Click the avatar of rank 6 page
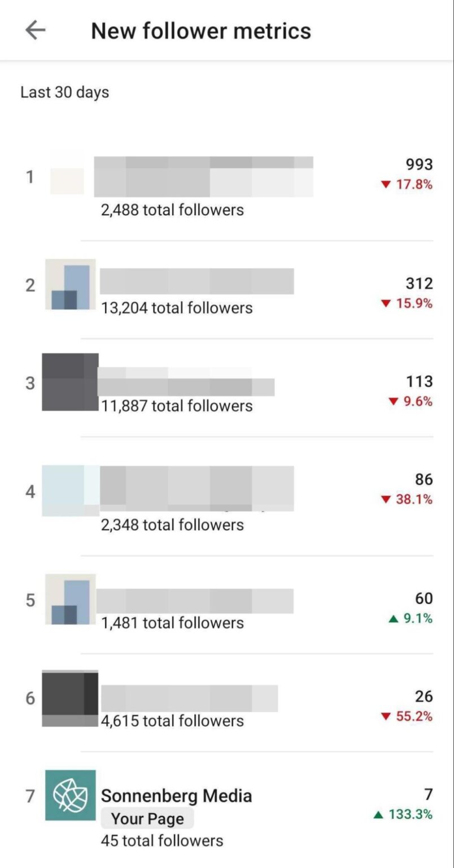The image size is (454, 868). [x=69, y=698]
